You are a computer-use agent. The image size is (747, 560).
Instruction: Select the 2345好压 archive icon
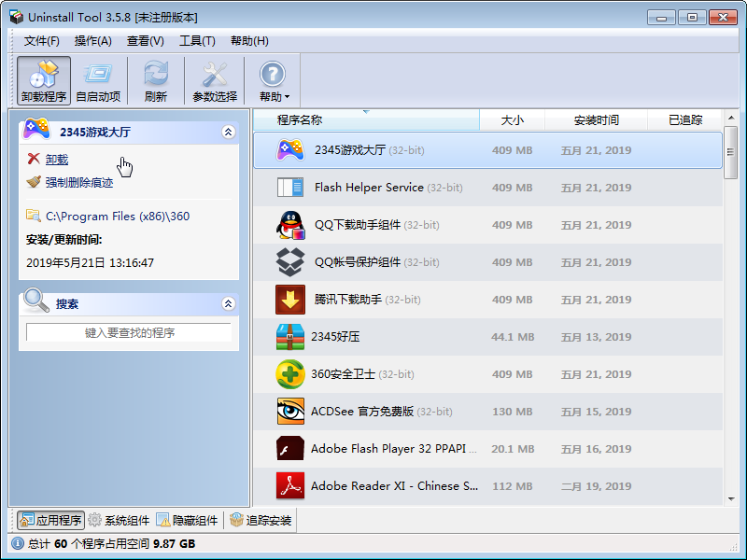click(290, 337)
